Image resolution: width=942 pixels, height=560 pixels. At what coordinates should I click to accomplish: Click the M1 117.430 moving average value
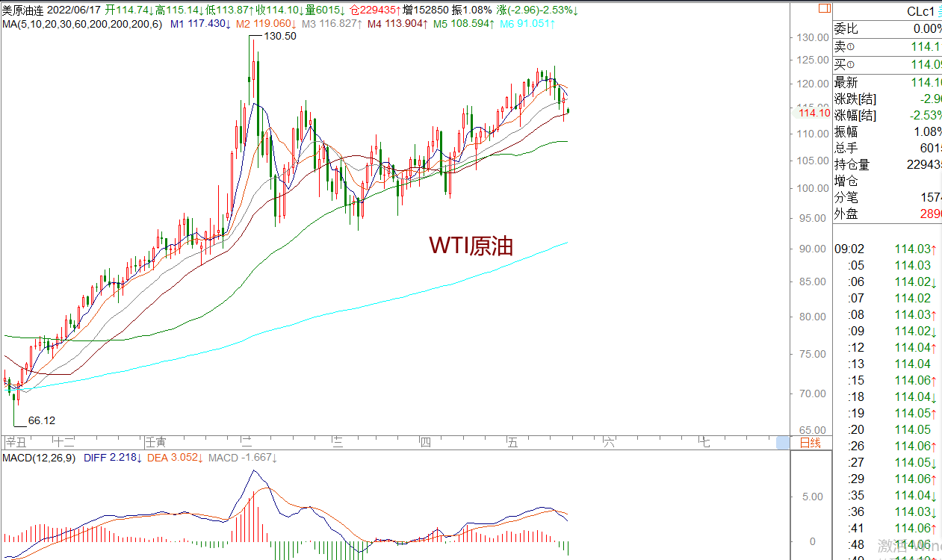pos(200,24)
